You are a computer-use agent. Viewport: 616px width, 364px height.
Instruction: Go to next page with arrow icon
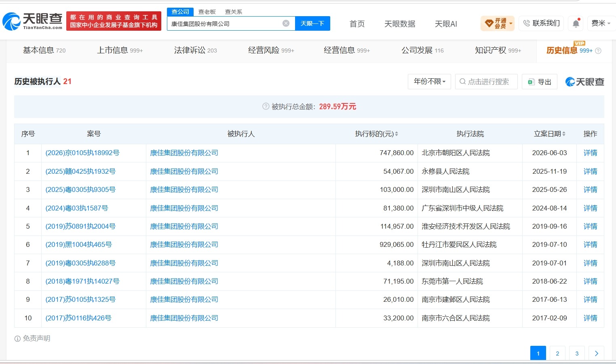(596, 353)
